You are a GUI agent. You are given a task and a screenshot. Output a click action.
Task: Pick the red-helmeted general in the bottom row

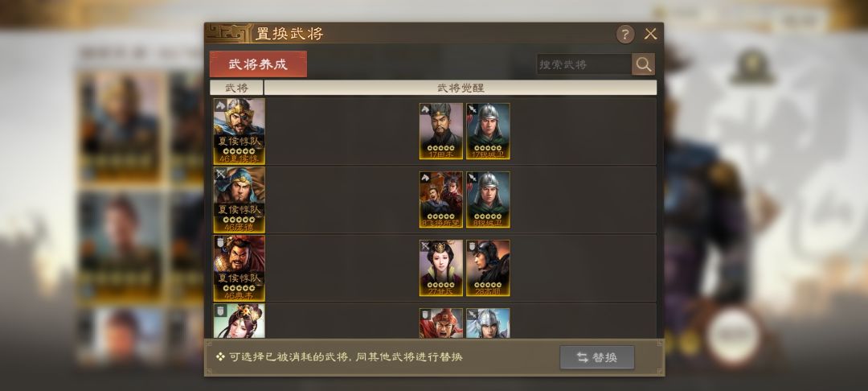[x=441, y=323]
